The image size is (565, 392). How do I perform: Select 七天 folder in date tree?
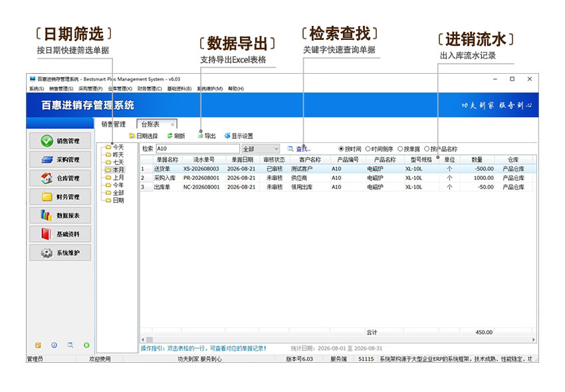[114, 162]
